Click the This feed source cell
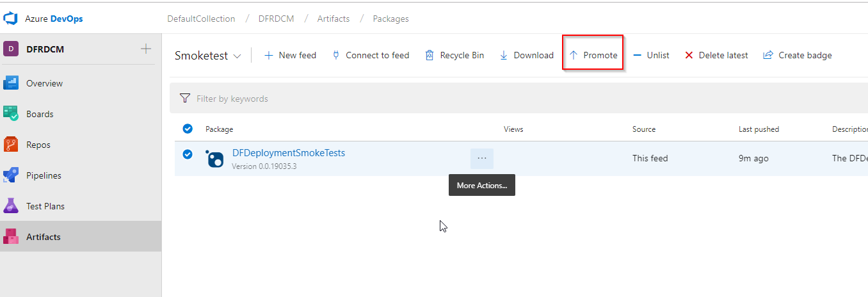 650,159
